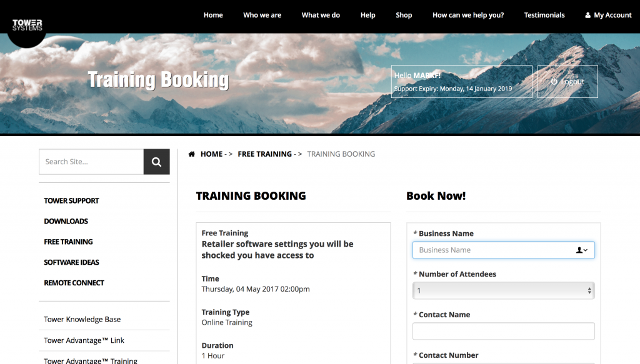This screenshot has width=640, height=364.
Task: Click 'Thursday, 04 May 2017 02:00pm' text
Action: click(x=256, y=289)
